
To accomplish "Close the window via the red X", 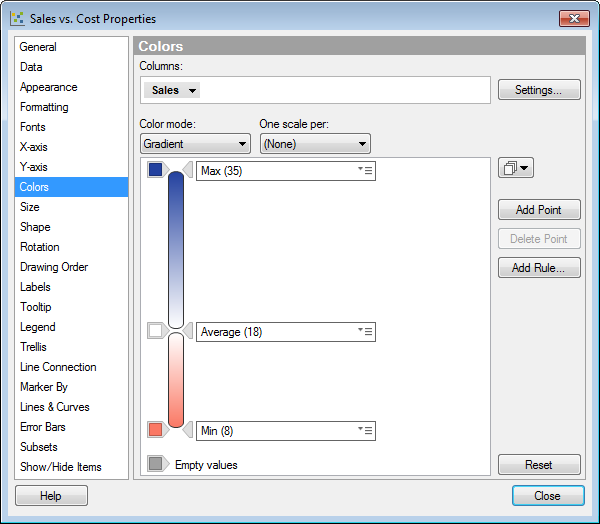I will click(574, 18).
